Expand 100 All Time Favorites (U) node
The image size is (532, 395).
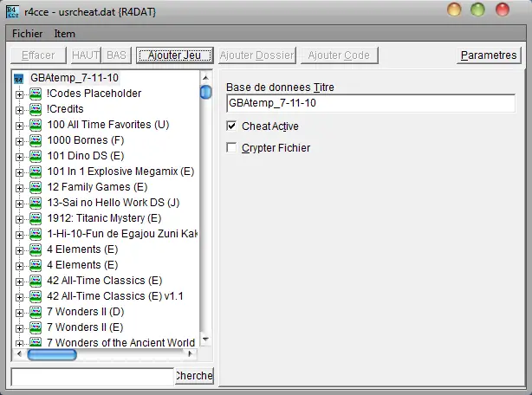click(x=19, y=126)
